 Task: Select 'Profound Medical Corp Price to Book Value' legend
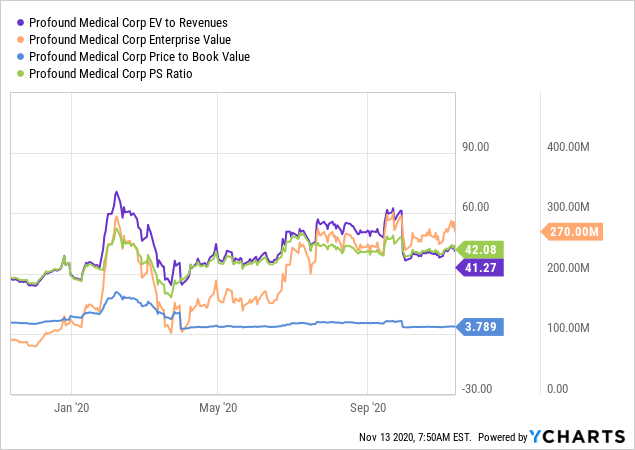[x=139, y=57]
